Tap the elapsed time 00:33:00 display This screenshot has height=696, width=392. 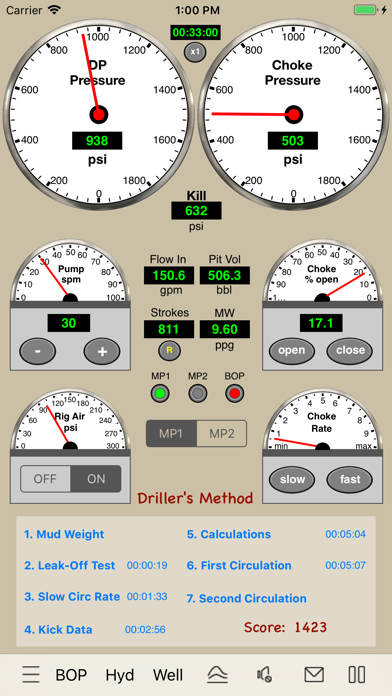pyautogui.click(x=195, y=32)
